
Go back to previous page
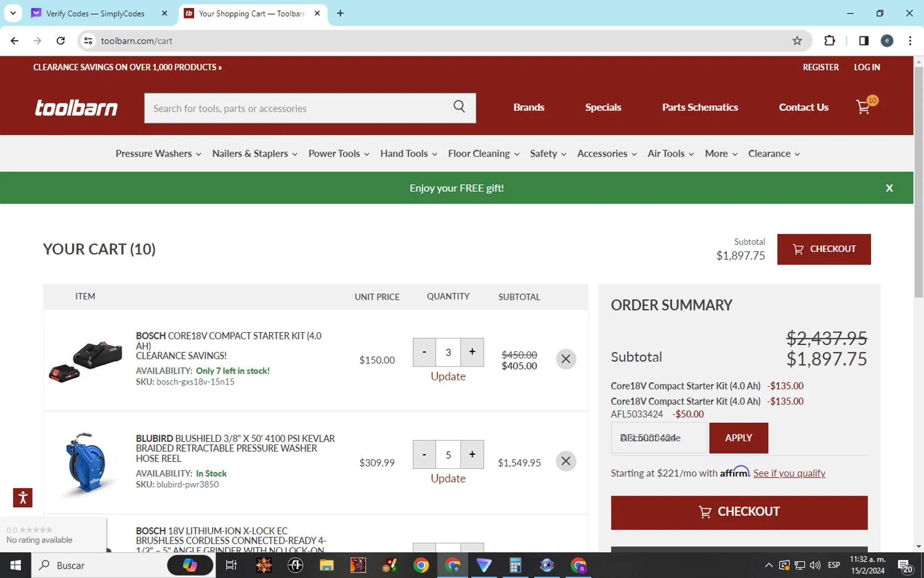pos(15,41)
